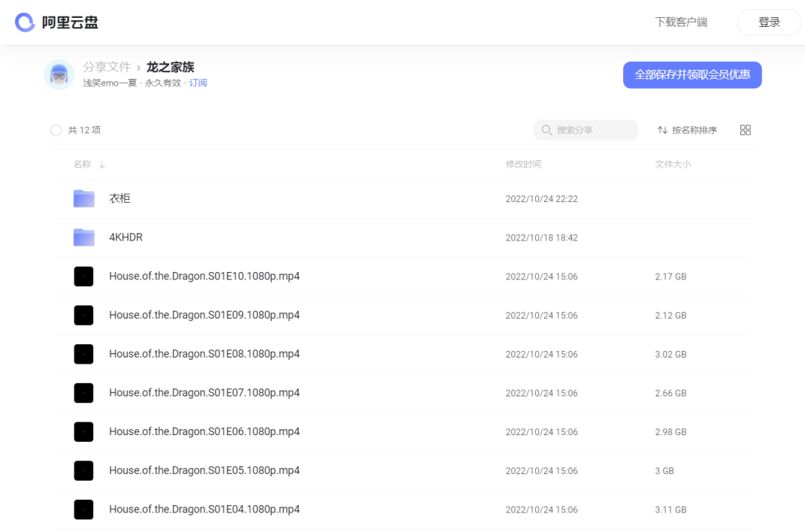Click the 2022/10/18 18:42 date cell

click(x=542, y=238)
